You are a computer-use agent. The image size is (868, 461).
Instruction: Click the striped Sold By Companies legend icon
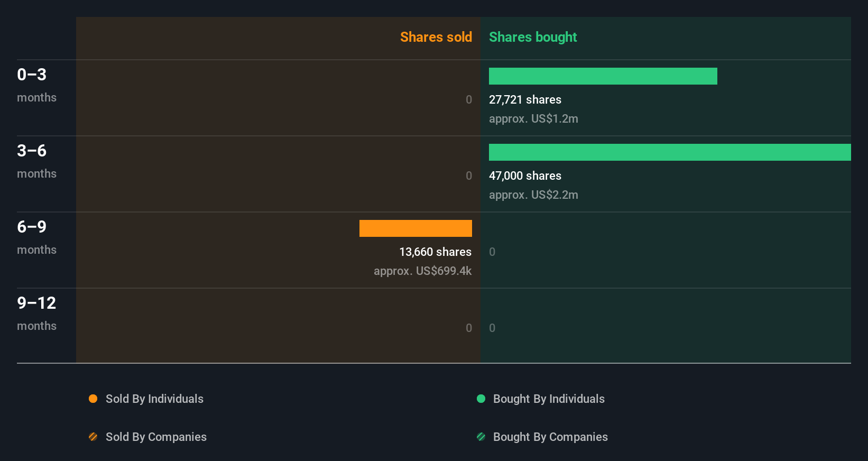click(93, 437)
